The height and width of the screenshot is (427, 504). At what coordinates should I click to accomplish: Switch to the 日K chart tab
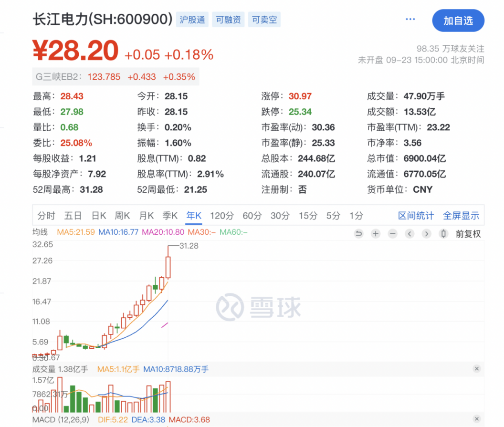tap(99, 216)
